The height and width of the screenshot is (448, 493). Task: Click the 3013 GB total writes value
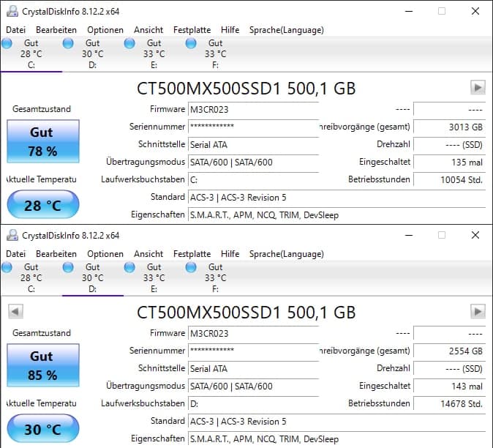coord(449,127)
